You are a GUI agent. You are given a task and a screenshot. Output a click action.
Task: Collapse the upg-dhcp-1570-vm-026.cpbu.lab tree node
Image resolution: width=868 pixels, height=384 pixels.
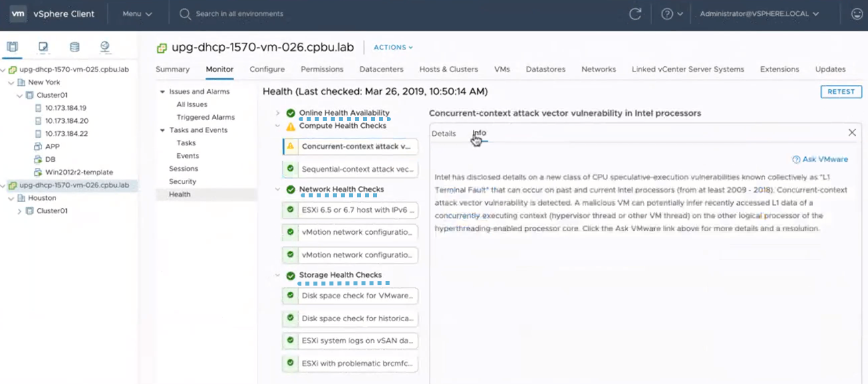click(3, 185)
